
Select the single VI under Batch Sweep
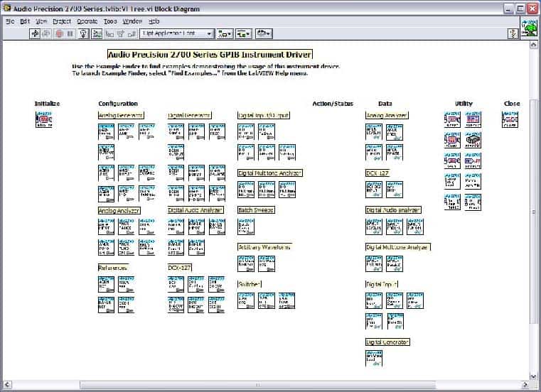tap(246, 227)
